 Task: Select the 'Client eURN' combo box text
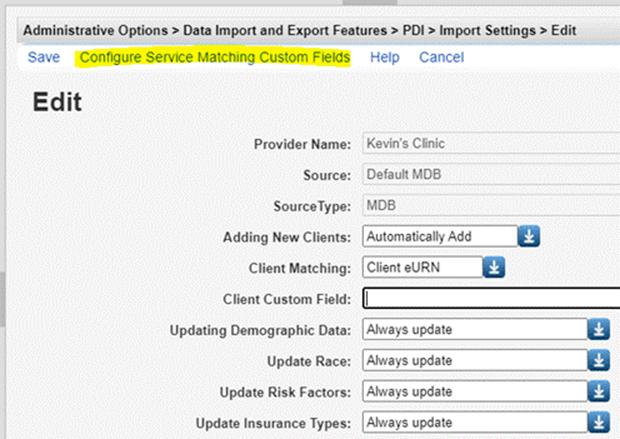point(421,267)
